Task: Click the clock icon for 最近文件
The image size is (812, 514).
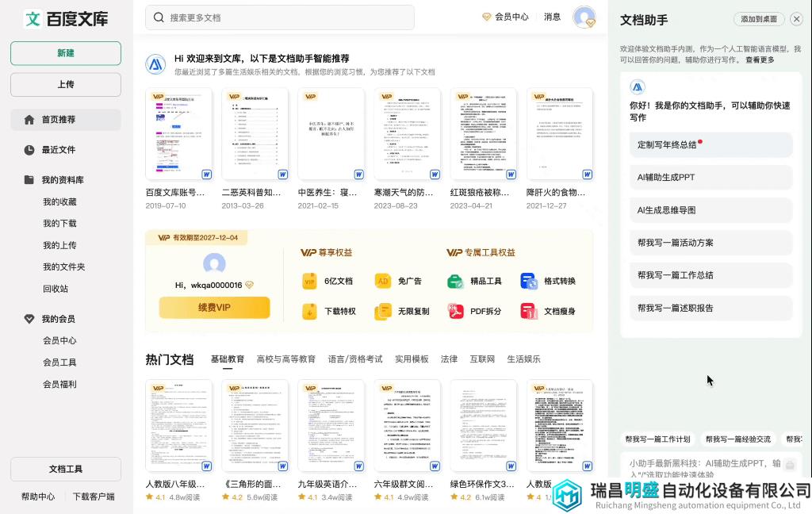Action: tap(29, 150)
